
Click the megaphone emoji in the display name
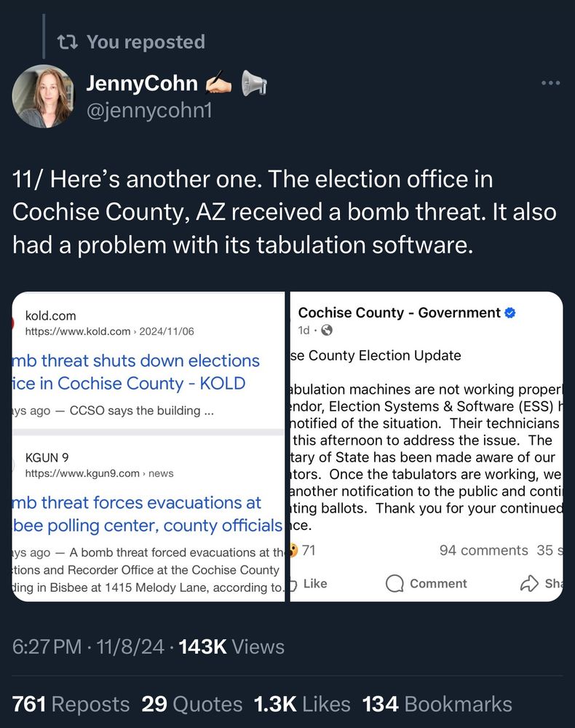point(253,83)
